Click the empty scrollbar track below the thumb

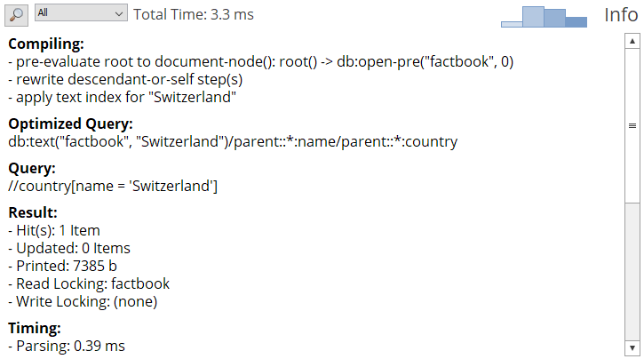tap(632, 272)
